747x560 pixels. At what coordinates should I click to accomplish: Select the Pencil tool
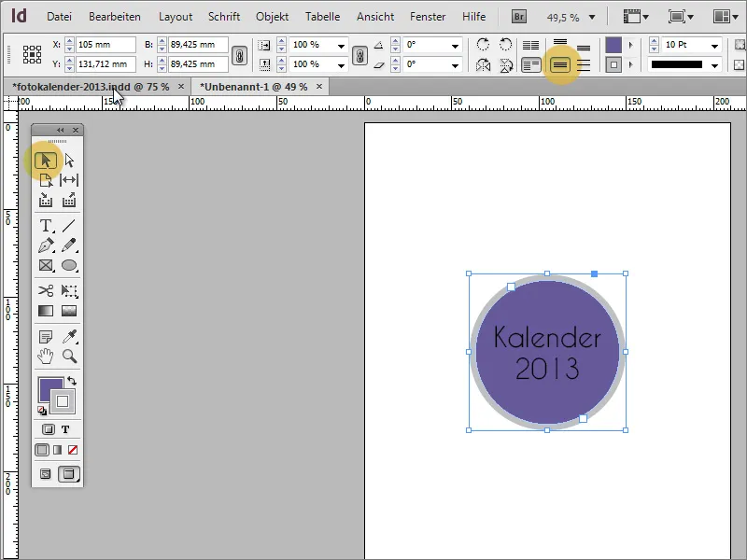[69, 245]
